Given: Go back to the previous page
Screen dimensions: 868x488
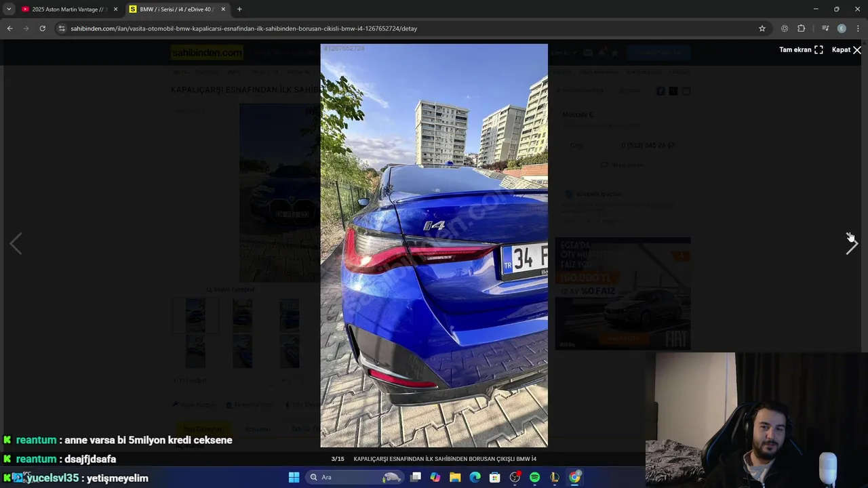Looking at the screenshot, I should (x=9, y=28).
